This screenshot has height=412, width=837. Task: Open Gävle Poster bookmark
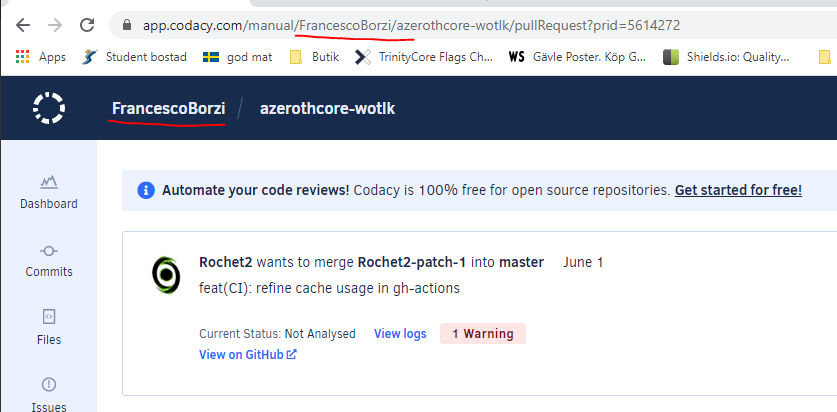[x=577, y=57]
